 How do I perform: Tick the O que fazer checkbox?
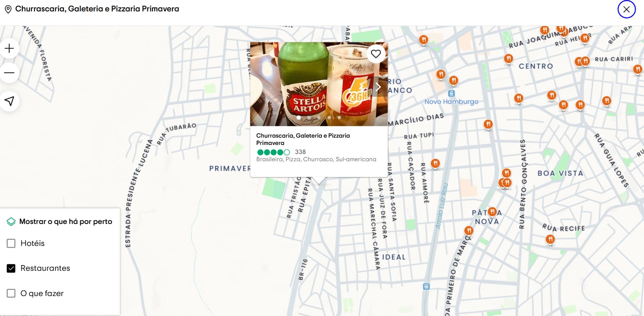click(11, 294)
